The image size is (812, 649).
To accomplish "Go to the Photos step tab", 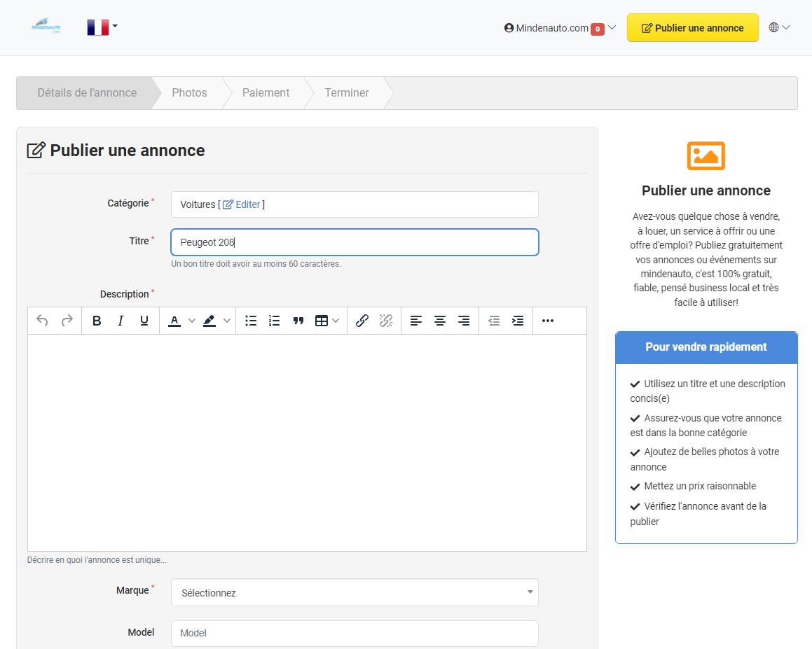I will pos(189,93).
